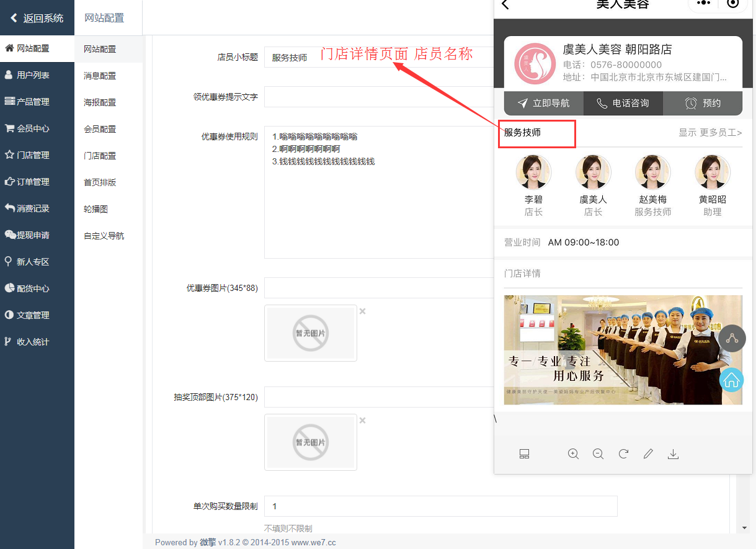Click the 单次购买数量限制 input field
This screenshot has height=549, width=756.
(x=441, y=506)
